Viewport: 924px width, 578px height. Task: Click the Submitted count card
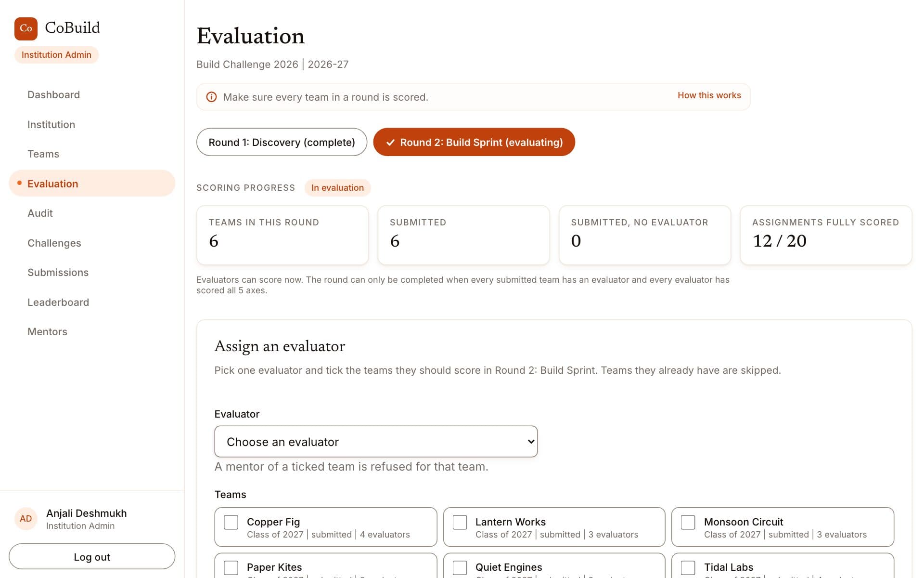click(x=463, y=236)
